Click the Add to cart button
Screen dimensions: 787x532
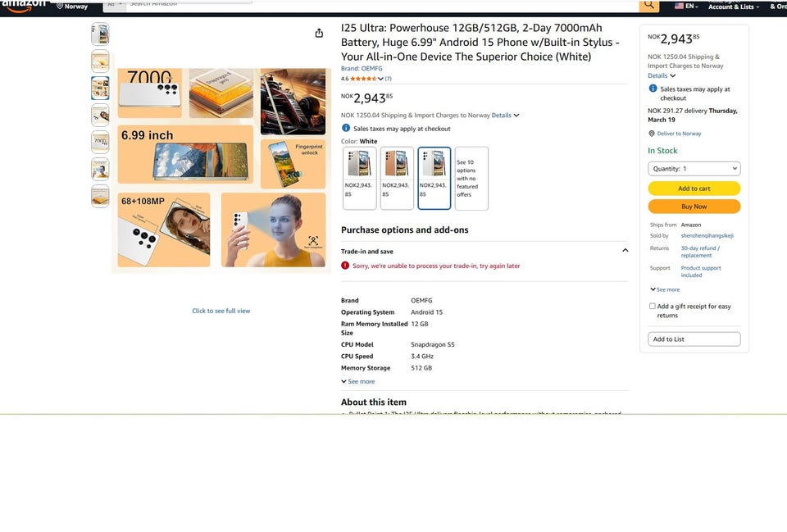pos(694,189)
